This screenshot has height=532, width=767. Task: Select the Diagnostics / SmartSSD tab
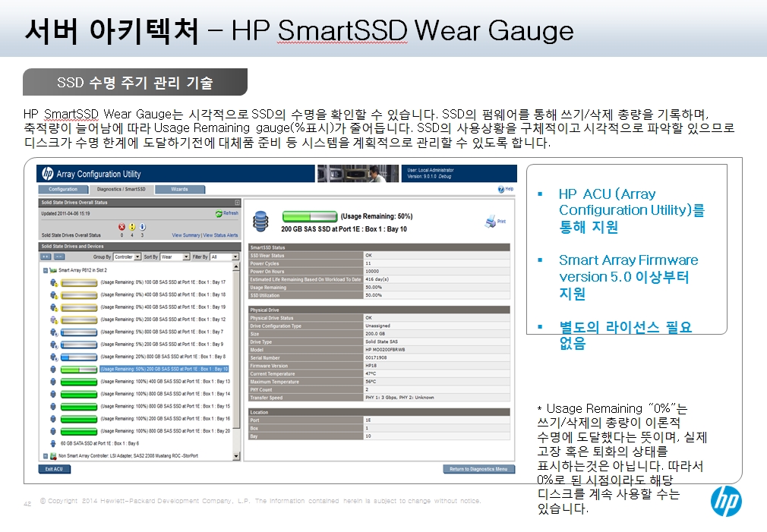tap(122, 189)
